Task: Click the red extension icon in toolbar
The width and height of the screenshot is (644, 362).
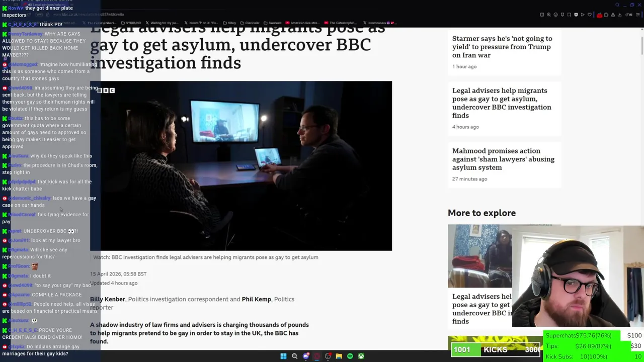Action: point(599,15)
